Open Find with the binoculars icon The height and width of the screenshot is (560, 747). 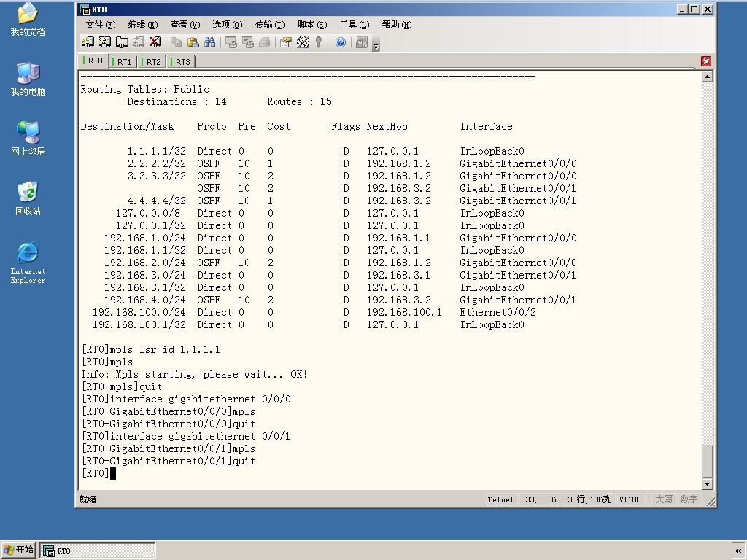coord(209,42)
